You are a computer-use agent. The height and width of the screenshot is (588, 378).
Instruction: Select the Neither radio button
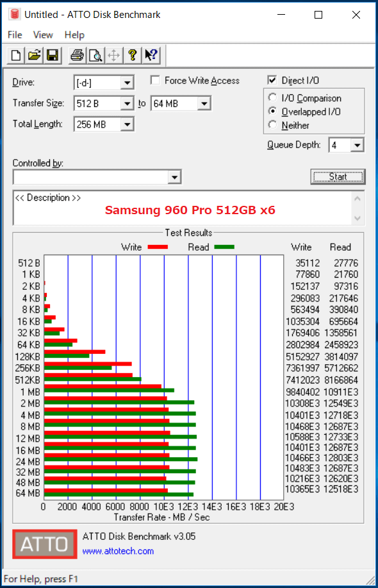coord(272,125)
